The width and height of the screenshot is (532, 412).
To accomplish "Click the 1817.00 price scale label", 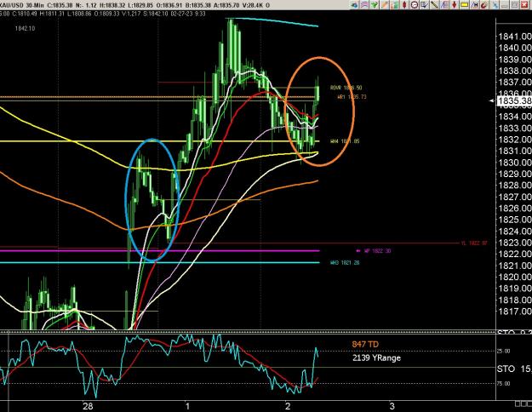I will pyautogui.click(x=514, y=311).
